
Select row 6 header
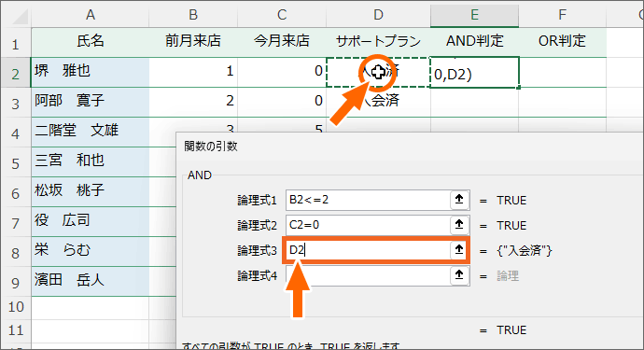(x=16, y=192)
